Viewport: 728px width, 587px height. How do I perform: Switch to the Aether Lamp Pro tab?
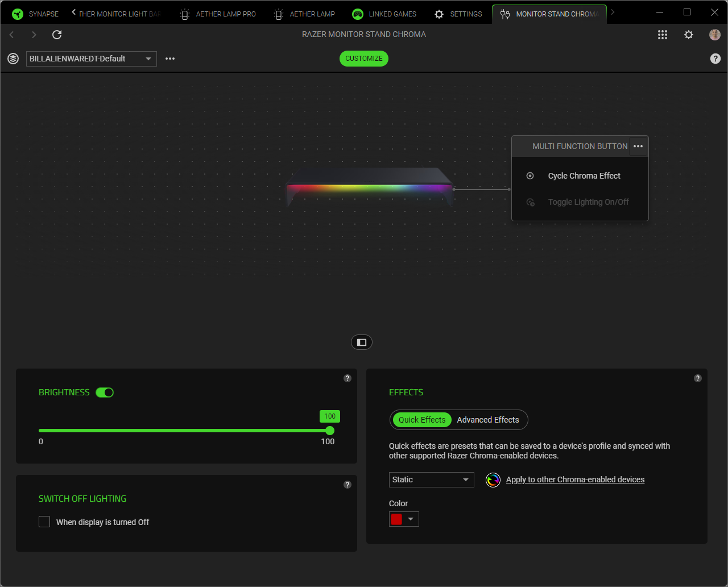(218, 14)
